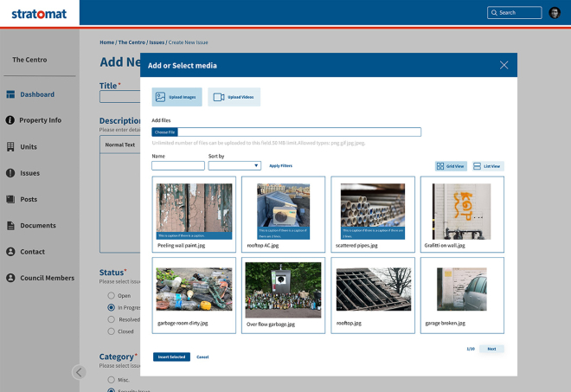The image size is (571, 392).
Task: Click the Property Info icon
Action: tap(10, 120)
